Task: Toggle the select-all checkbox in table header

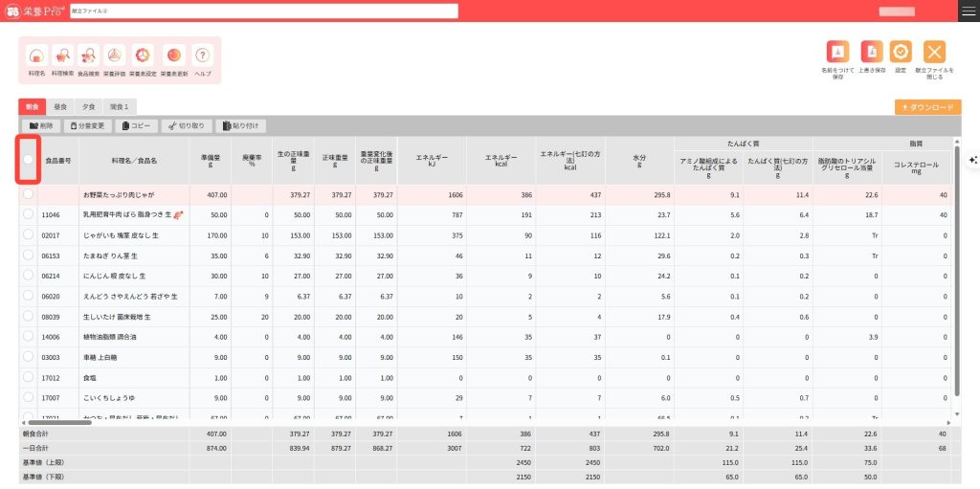Action: click(x=29, y=159)
